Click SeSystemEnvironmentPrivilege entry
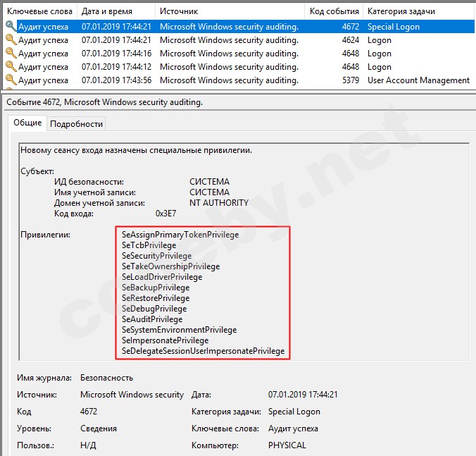 tap(179, 330)
